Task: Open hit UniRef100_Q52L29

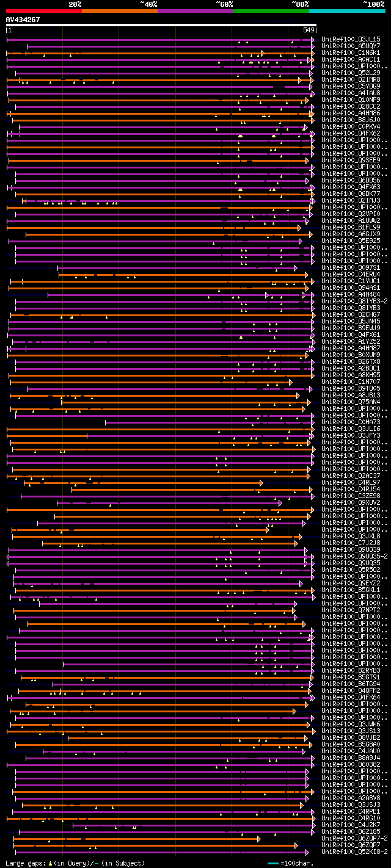Action: (351, 73)
